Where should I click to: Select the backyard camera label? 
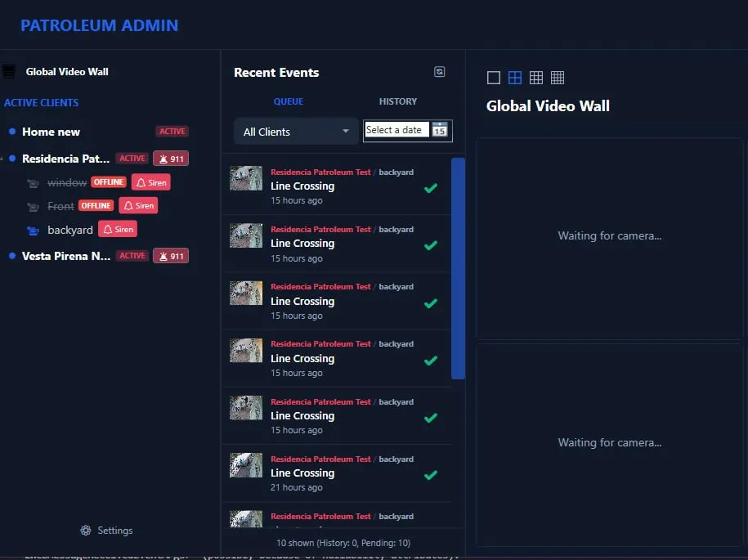click(x=70, y=230)
